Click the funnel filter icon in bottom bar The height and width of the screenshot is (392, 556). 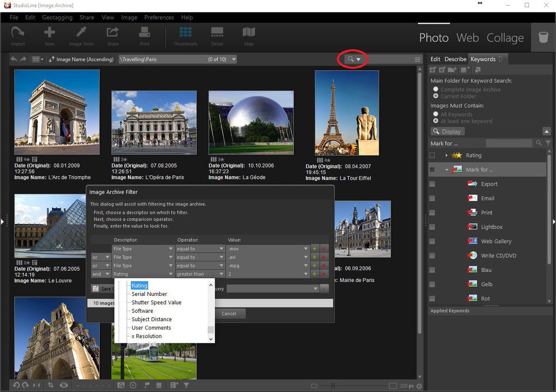click(x=186, y=385)
